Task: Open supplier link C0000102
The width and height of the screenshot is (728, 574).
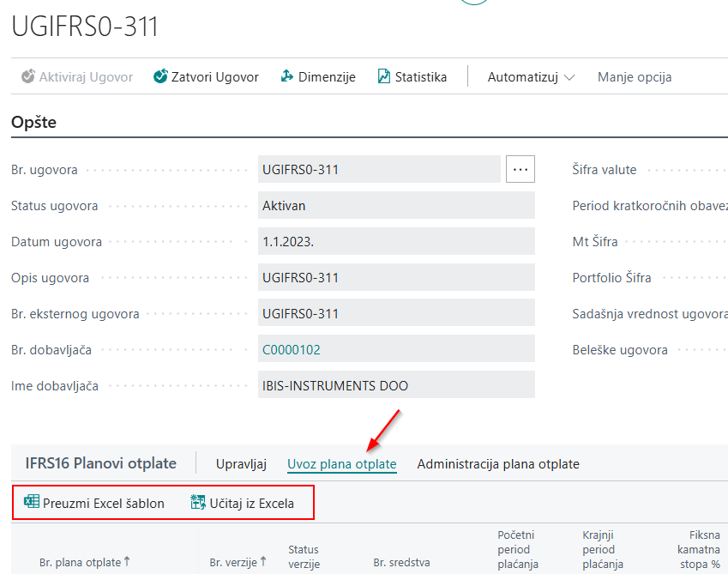Action: pyautogui.click(x=292, y=350)
